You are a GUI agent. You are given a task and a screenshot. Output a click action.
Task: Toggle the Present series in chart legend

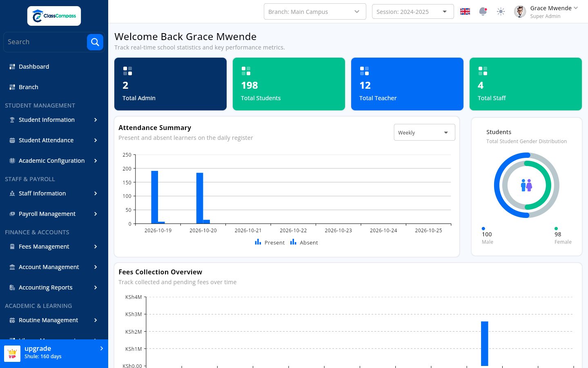[269, 242]
